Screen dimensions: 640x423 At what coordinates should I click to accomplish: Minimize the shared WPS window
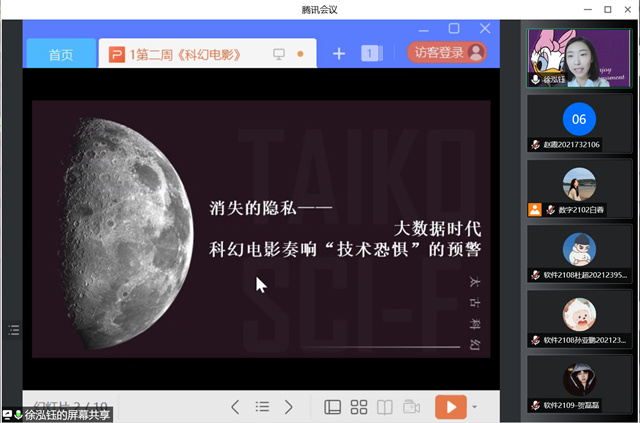(x=424, y=29)
